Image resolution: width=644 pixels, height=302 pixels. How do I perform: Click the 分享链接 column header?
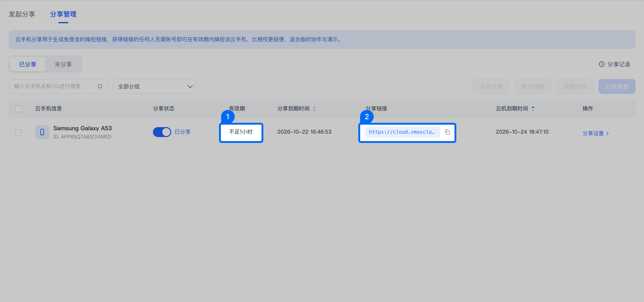(376, 109)
